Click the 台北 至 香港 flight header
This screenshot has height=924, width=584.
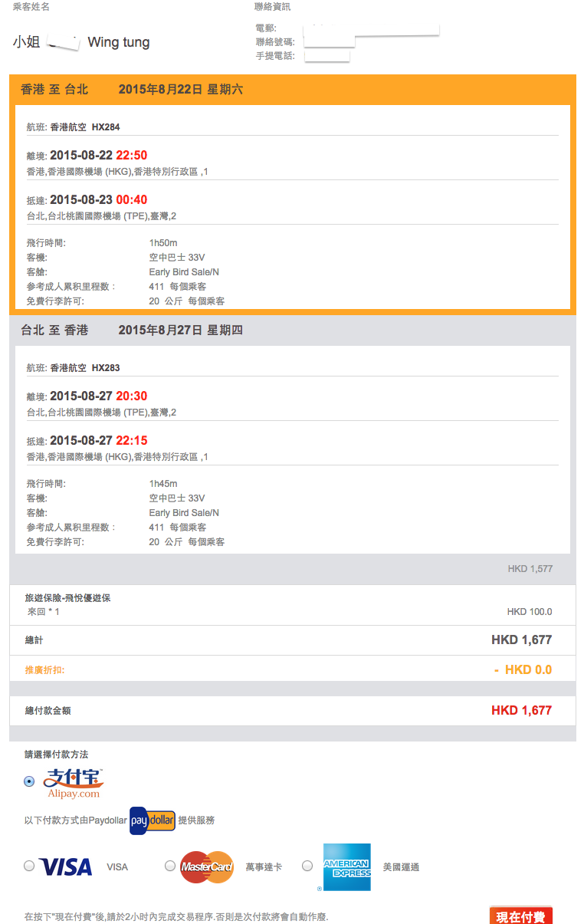[54, 330]
